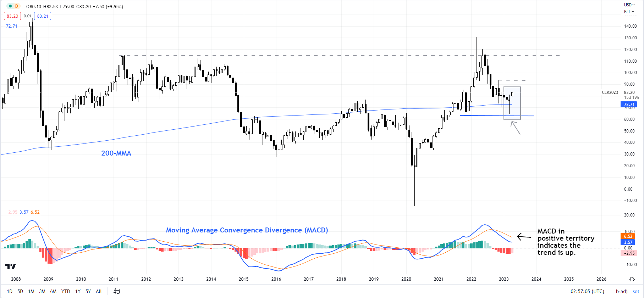Click the 2015 label on time axis
Image resolution: width=644 pixels, height=298 pixels.
point(244,279)
